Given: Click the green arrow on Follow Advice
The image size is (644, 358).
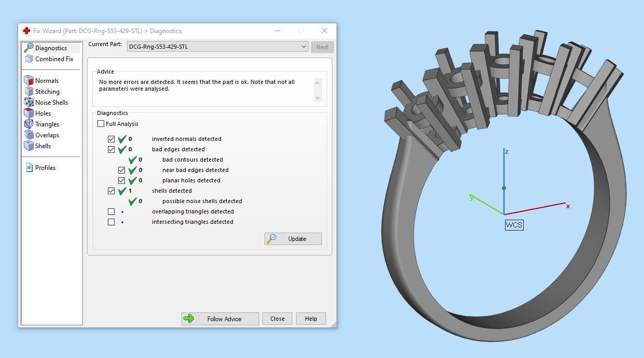Looking at the screenshot, I should (189, 319).
